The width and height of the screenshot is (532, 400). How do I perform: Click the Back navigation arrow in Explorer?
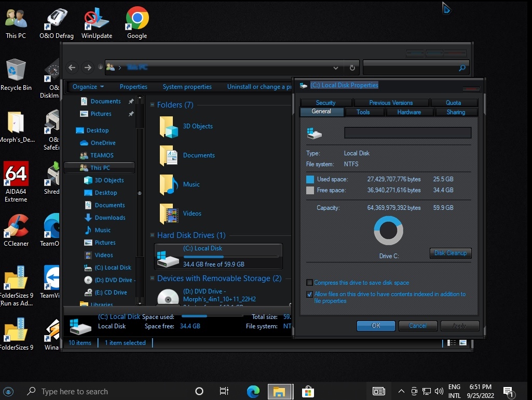[x=72, y=68]
